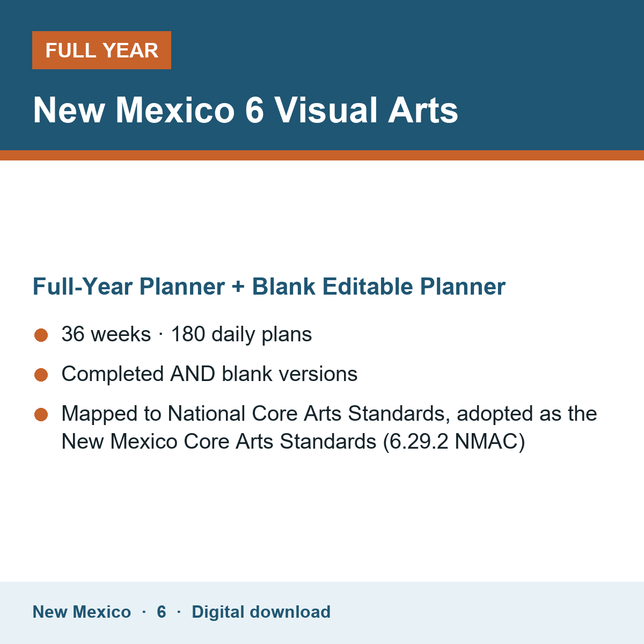Screen dimensions: 644x644
Task: Click the Digital download footer label
Action: (261, 612)
